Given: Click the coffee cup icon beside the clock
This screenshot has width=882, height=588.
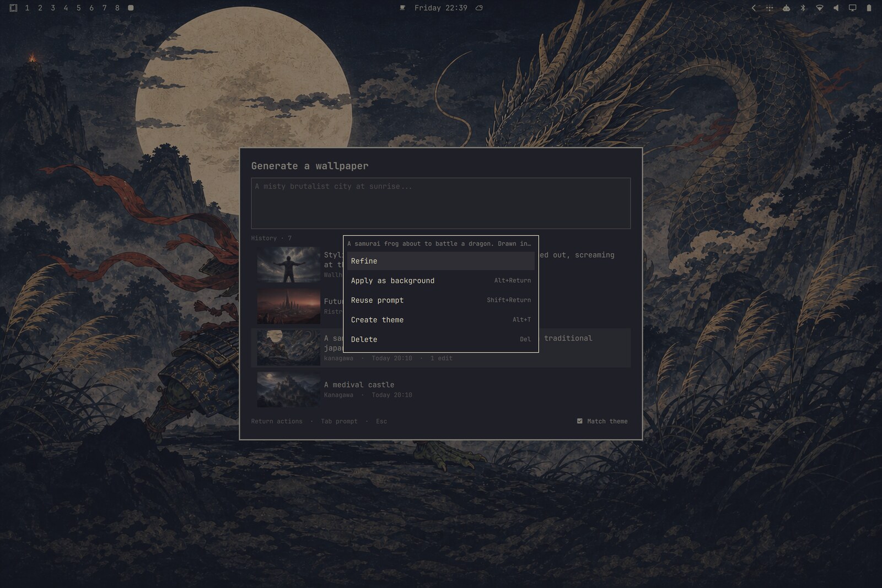Looking at the screenshot, I should point(402,8).
